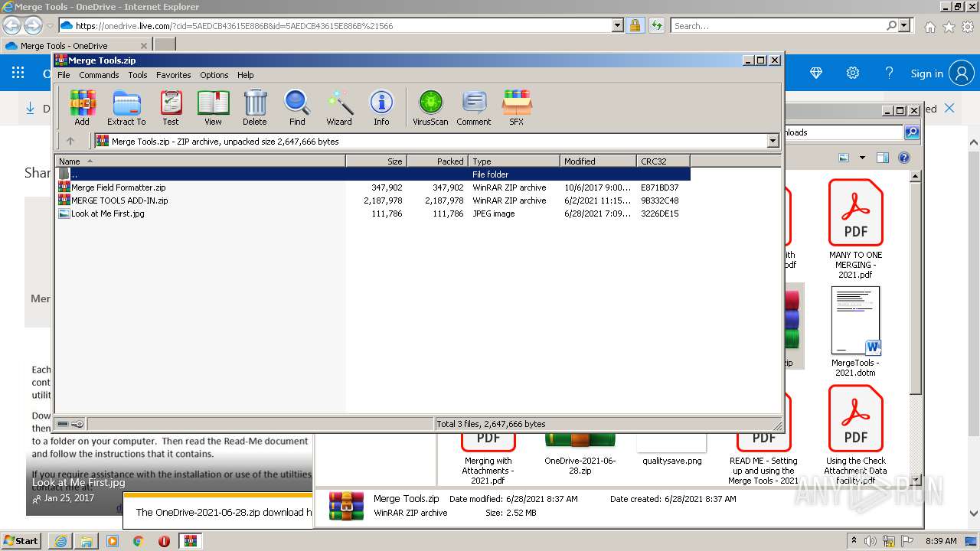Screen dimensions: 980x551
Task: Select OneDrive-2021-06-28.zip in Explorer
Action: pyautogui.click(x=580, y=455)
